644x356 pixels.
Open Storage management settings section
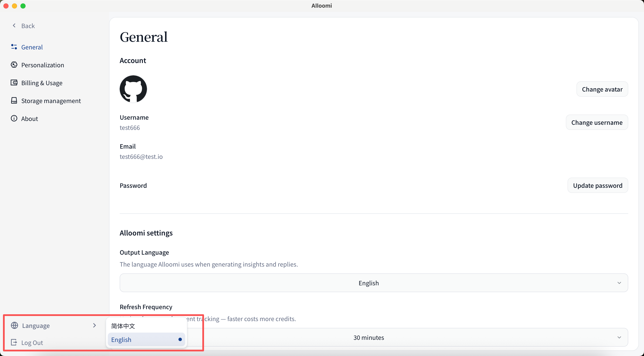[51, 101]
